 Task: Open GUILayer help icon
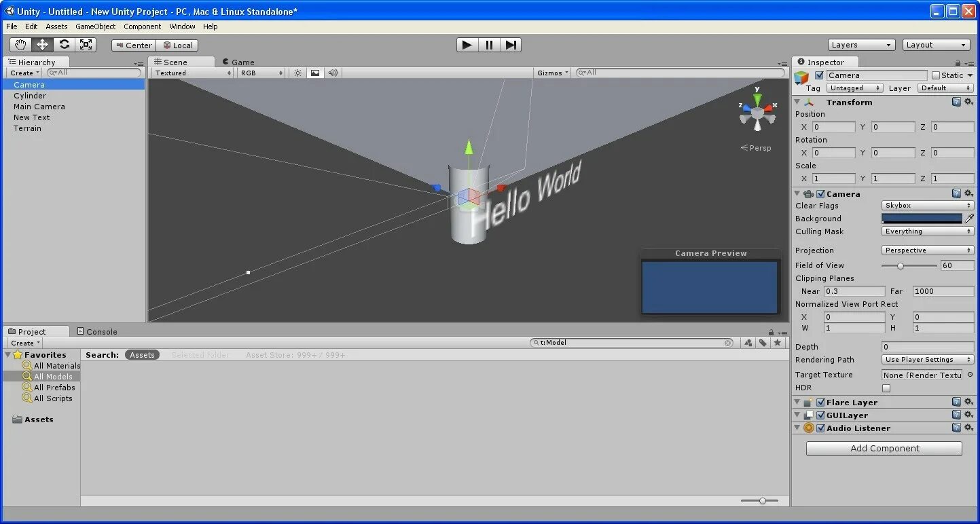(x=956, y=415)
